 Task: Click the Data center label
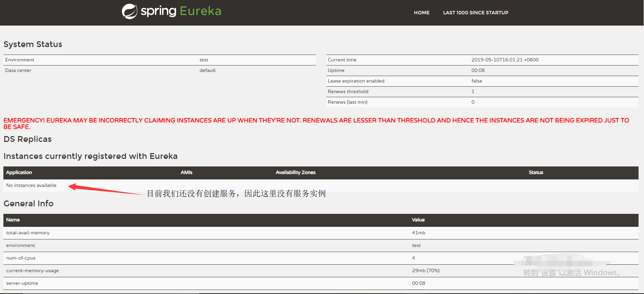click(18, 70)
